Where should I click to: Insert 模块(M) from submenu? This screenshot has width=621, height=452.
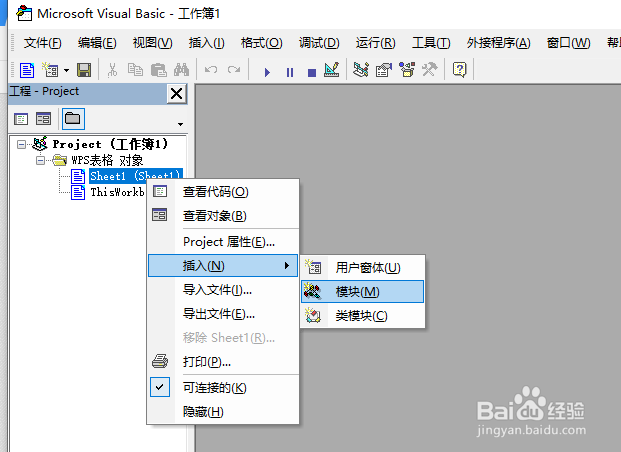tap(362, 292)
